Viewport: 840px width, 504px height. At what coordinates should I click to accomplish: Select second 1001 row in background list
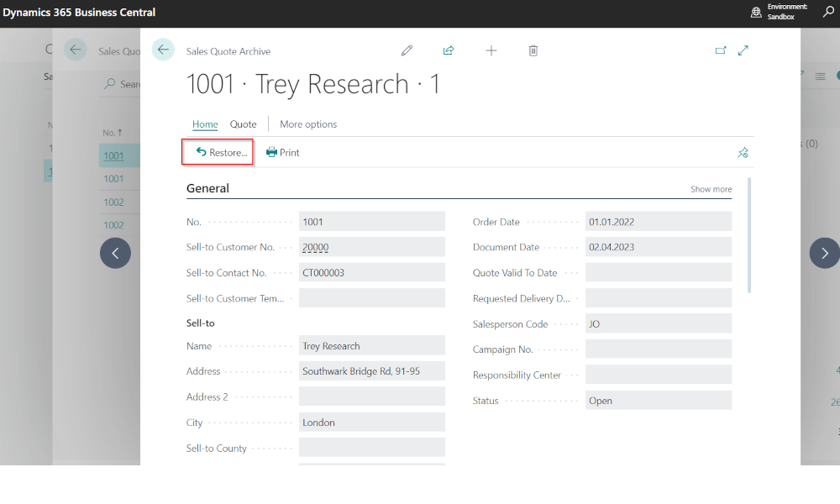pyautogui.click(x=113, y=179)
